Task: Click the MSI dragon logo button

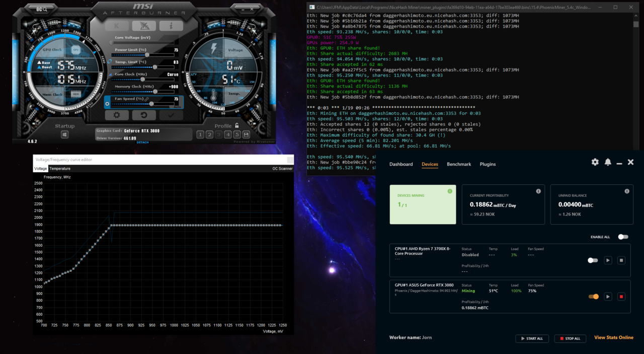Action: click(144, 25)
